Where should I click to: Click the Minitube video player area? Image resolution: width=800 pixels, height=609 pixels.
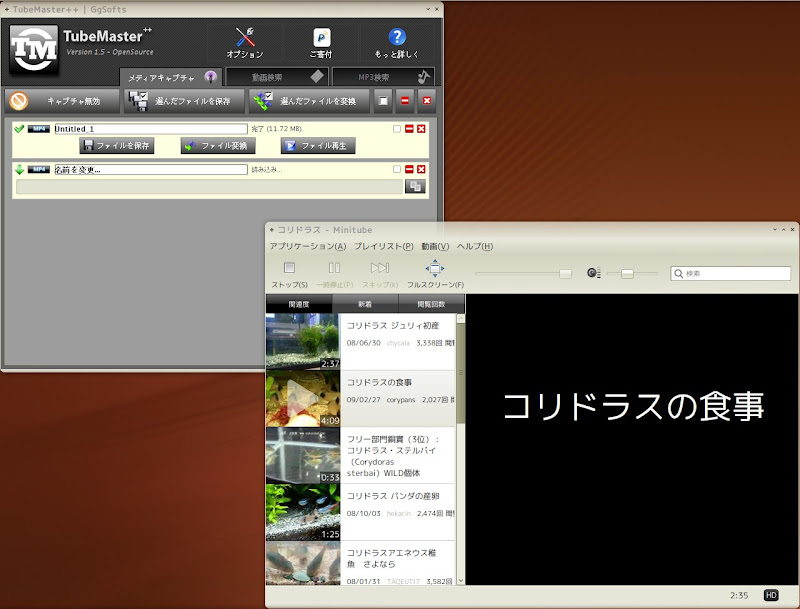point(632,439)
